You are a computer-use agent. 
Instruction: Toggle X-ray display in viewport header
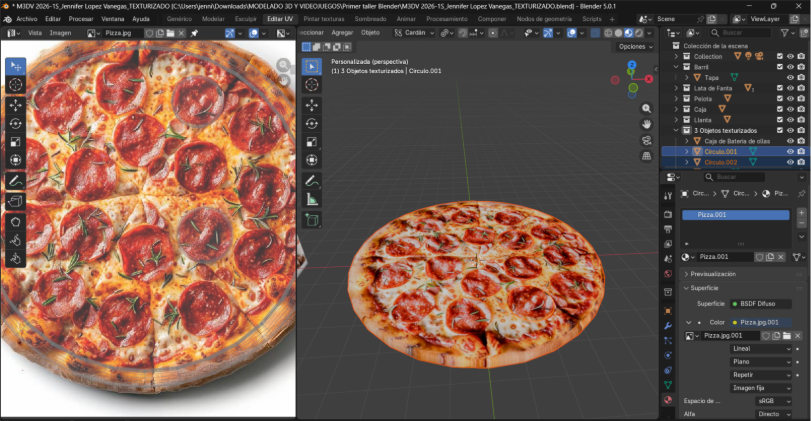(595, 33)
